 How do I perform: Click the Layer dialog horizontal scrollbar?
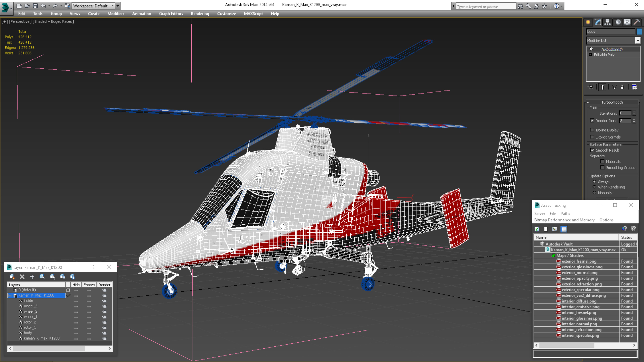tap(60, 348)
